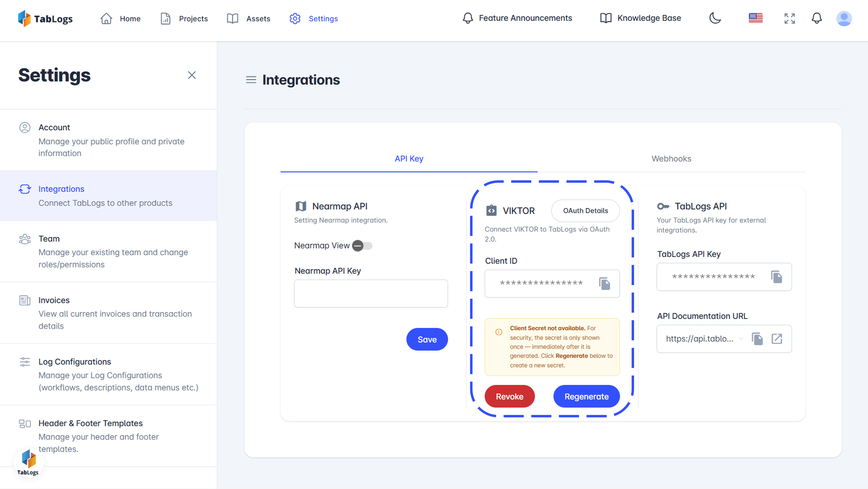Copy the API Documentation URL
The width and height of the screenshot is (868, 489).
[x=757, y=339]
